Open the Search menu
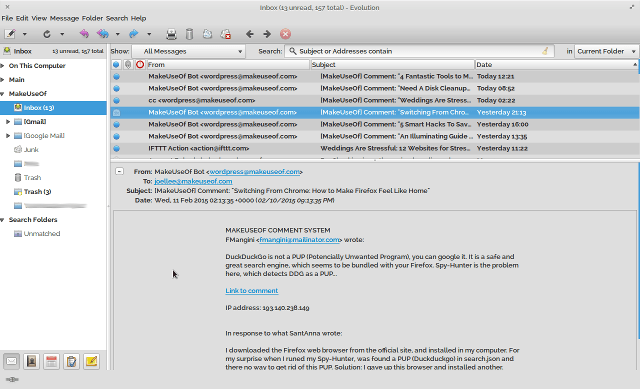 117,18
